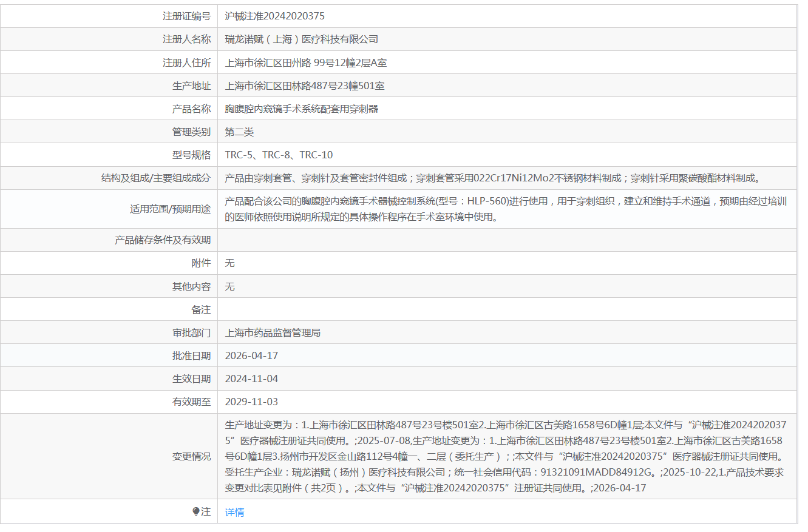Select the 型号规格 label
Viewport: 808px width, 532px height.
click(x=192, y=155)
